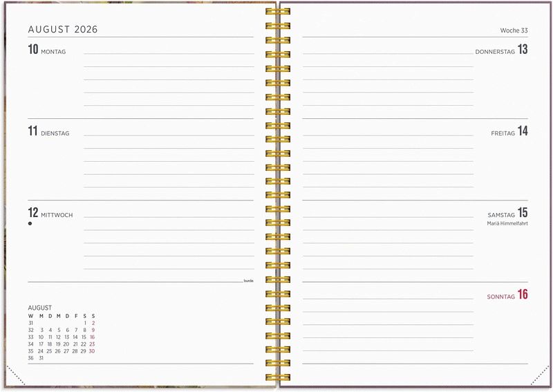Click the small burde publisher logo
The height and width of the screenshot is (392, 553).
click(248, 281)
